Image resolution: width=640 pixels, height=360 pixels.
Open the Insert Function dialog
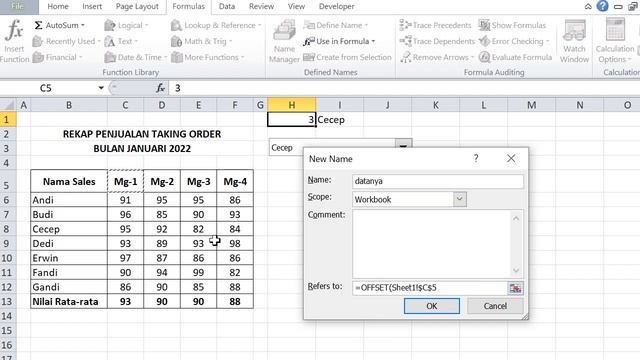coord(14,41)
